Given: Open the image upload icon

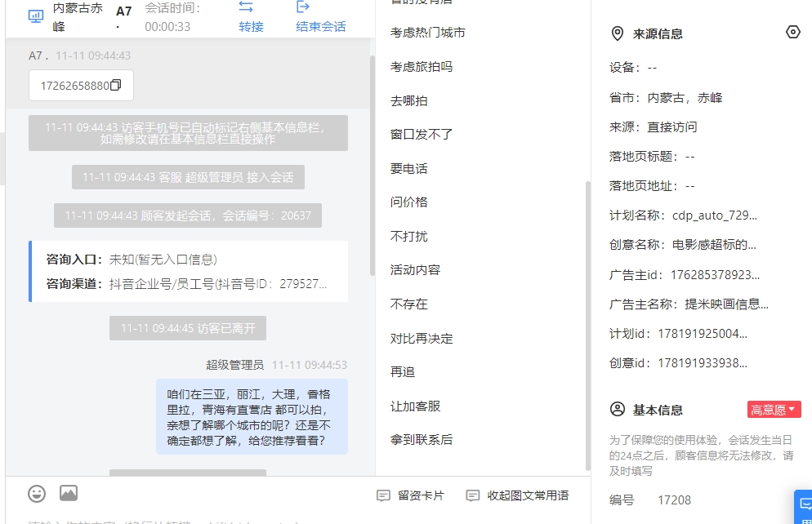Looking at the screenshot, I should pos(69,493).
